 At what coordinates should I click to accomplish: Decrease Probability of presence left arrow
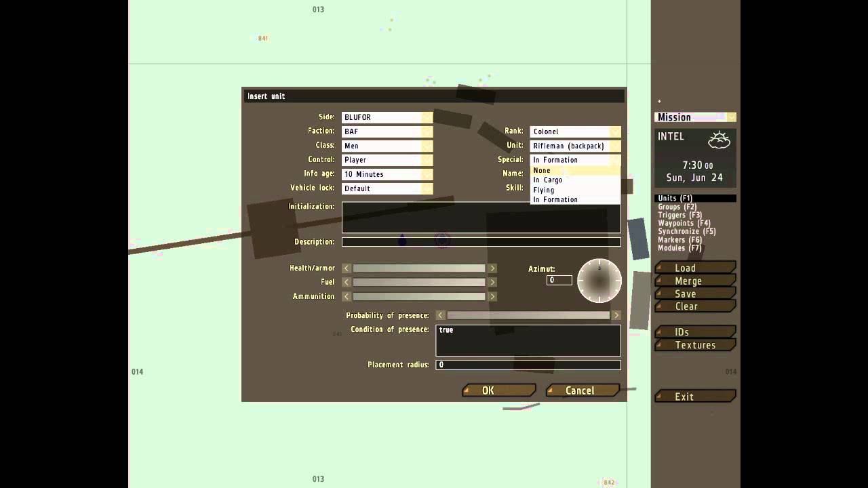click(x=441, y=315)
